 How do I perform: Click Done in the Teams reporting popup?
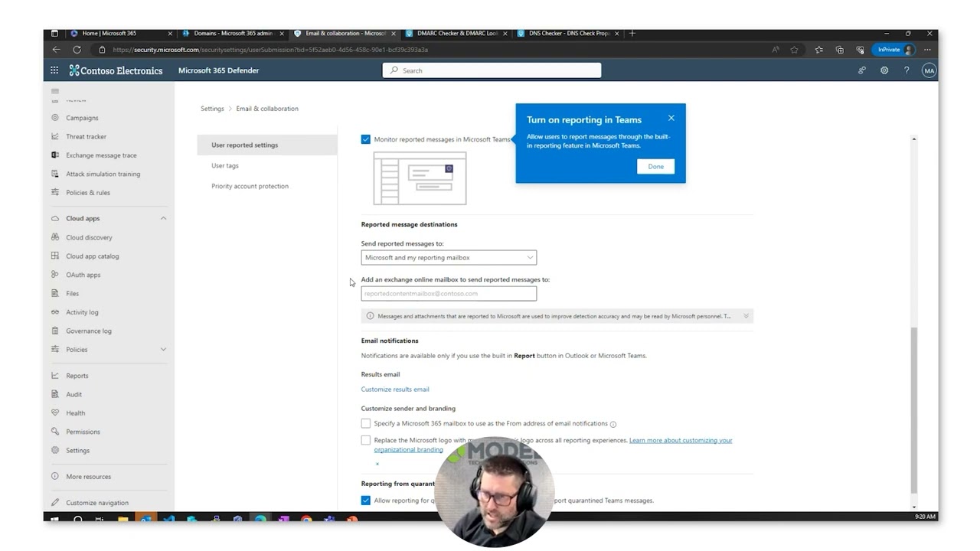[656, 166]
